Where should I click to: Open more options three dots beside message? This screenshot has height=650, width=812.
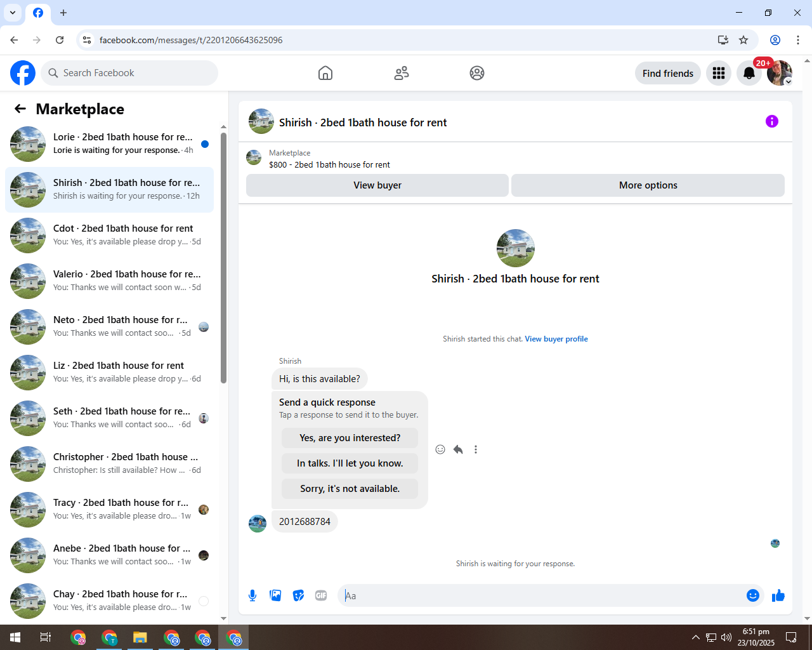(476, 449)
